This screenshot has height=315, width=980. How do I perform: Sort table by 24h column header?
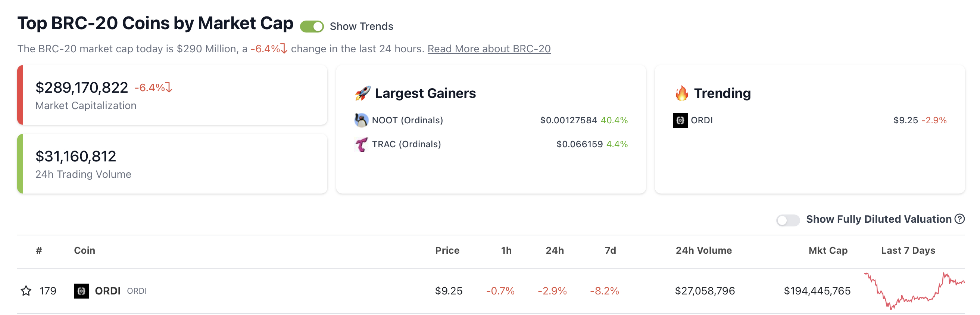554,250
